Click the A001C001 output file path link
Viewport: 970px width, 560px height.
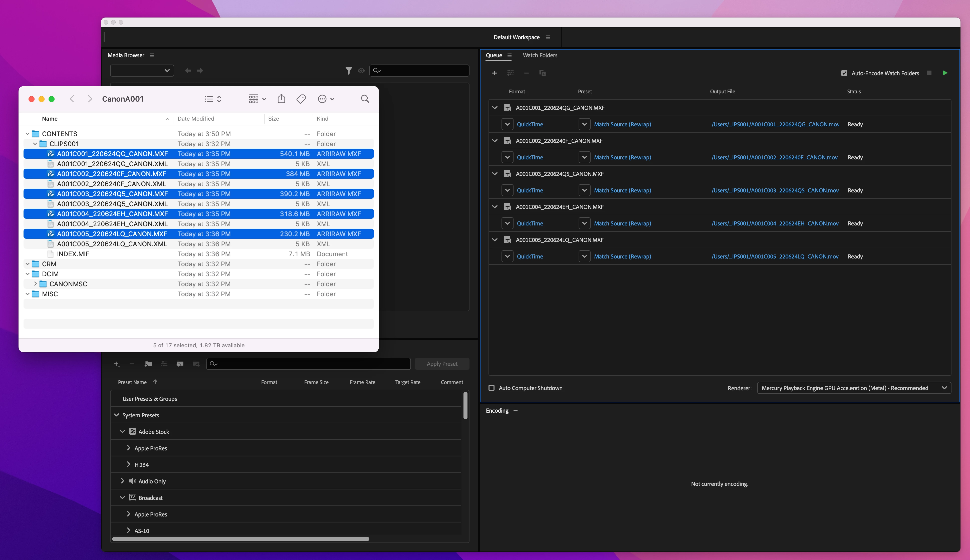click(x=775, y=124)
